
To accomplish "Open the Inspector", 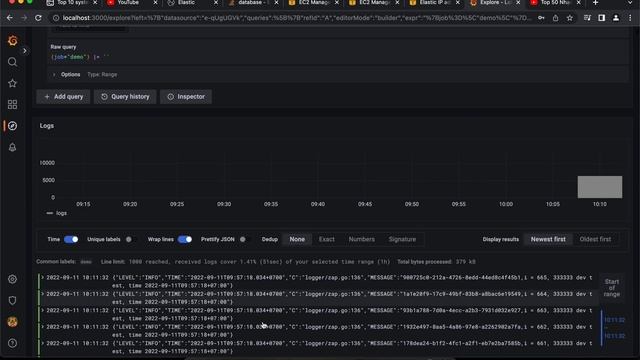I will coord(186,97).
